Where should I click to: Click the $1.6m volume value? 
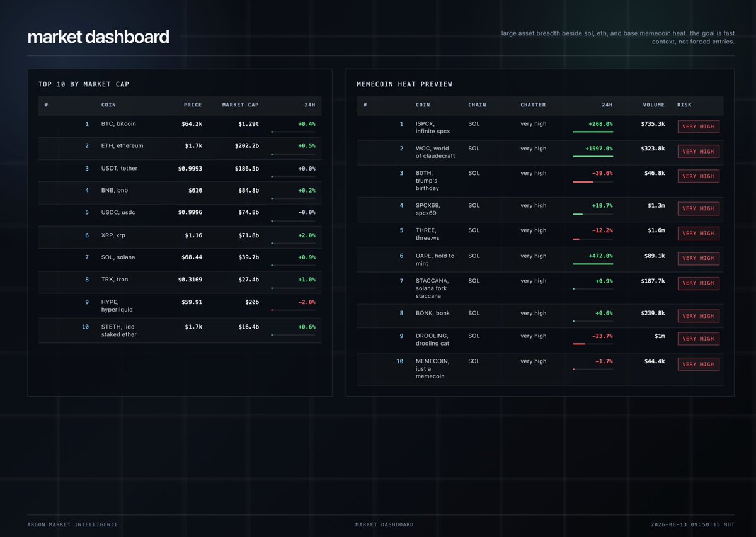pos(656,230)
